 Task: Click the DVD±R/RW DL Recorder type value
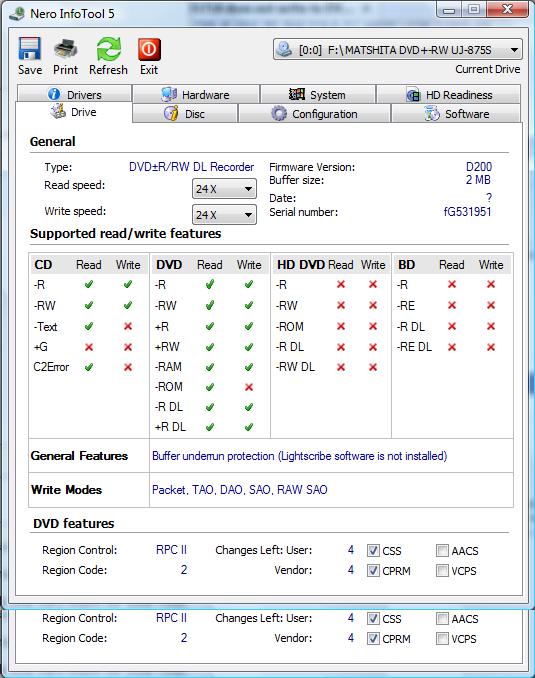(x=192, y=167)
